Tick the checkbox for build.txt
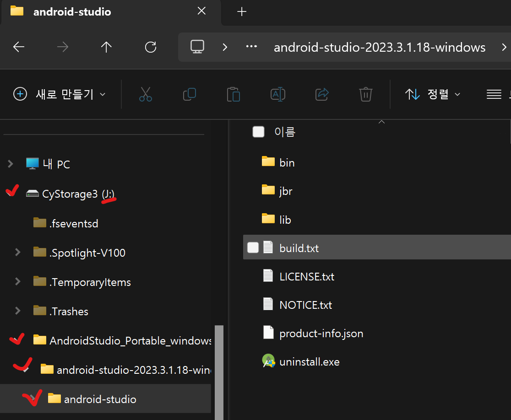 click(253, 248)
